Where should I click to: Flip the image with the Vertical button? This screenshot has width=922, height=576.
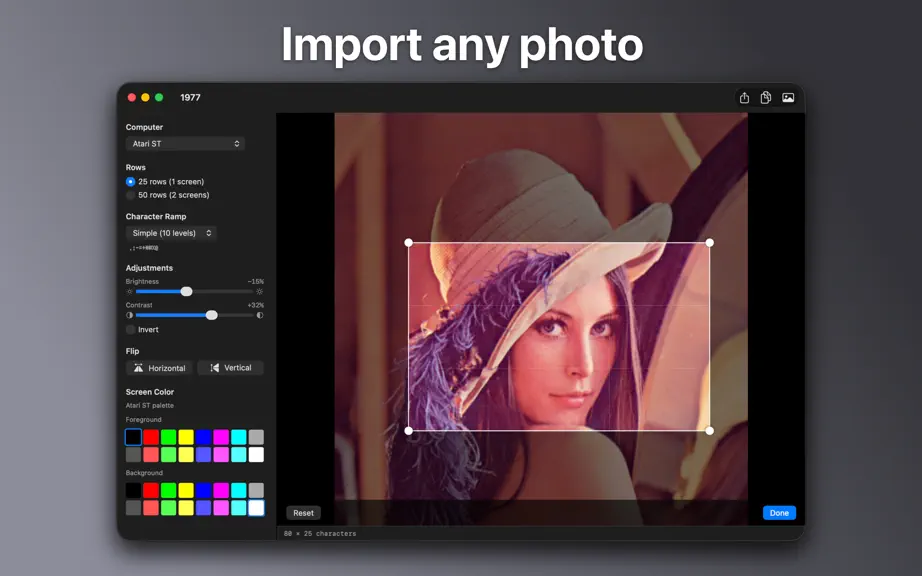point(230,368)
